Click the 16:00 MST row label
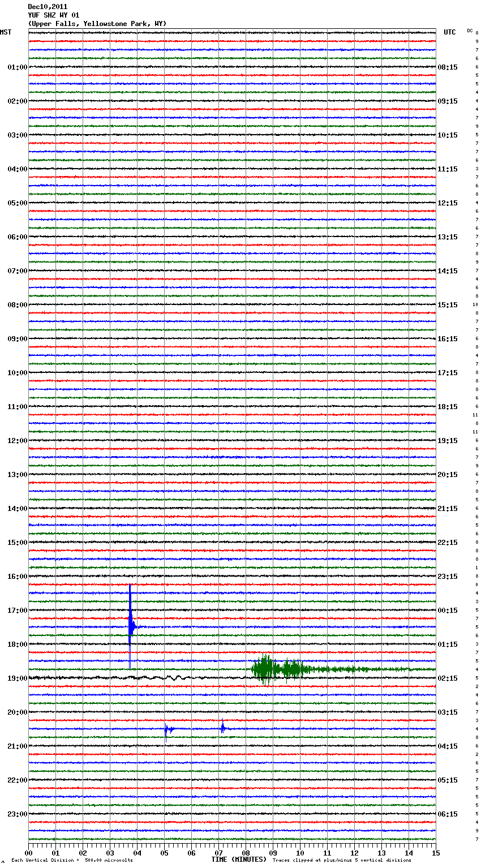The image size is (481, 868). (x=17, y=577)
